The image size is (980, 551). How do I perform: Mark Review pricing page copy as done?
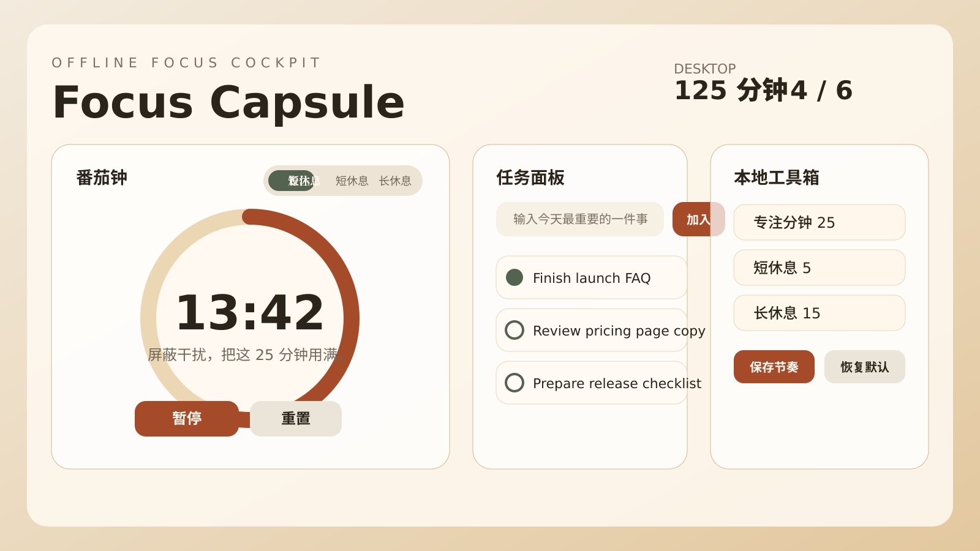click(x=514, y=330)
